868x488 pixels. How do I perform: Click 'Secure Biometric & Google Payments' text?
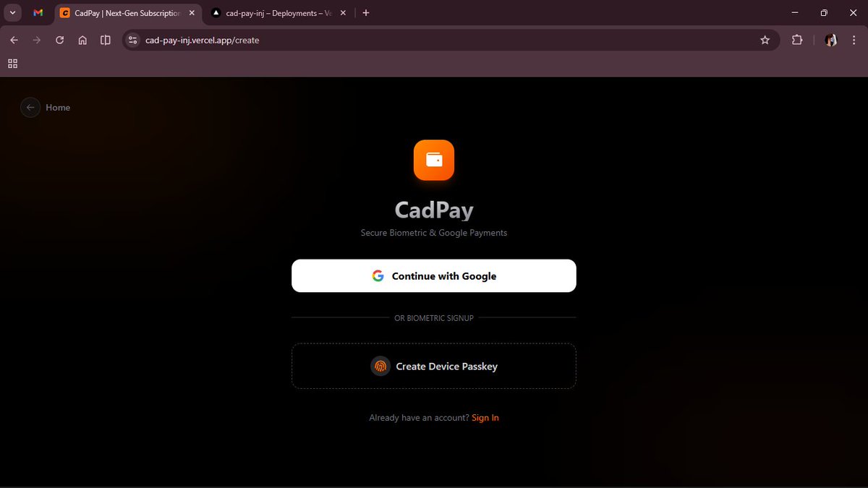434,233
